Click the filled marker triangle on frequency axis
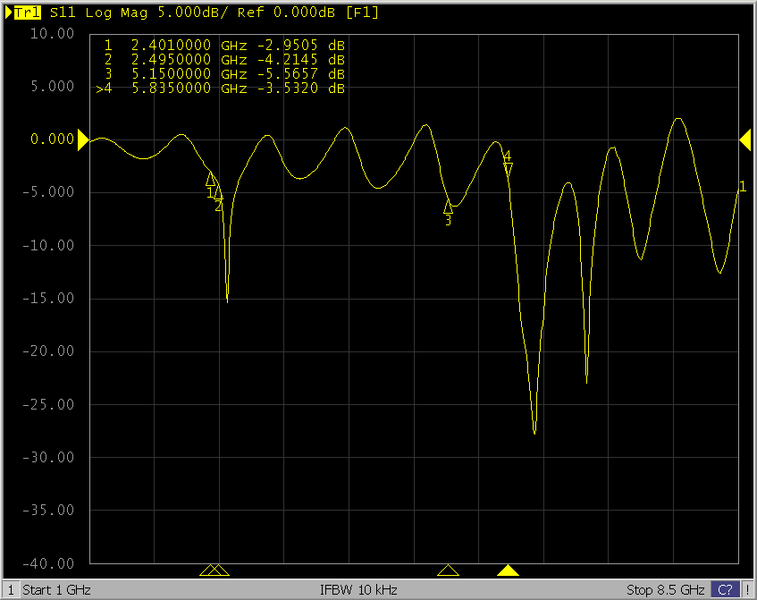This screenshot has height=600, width=757. coord(508,571)
